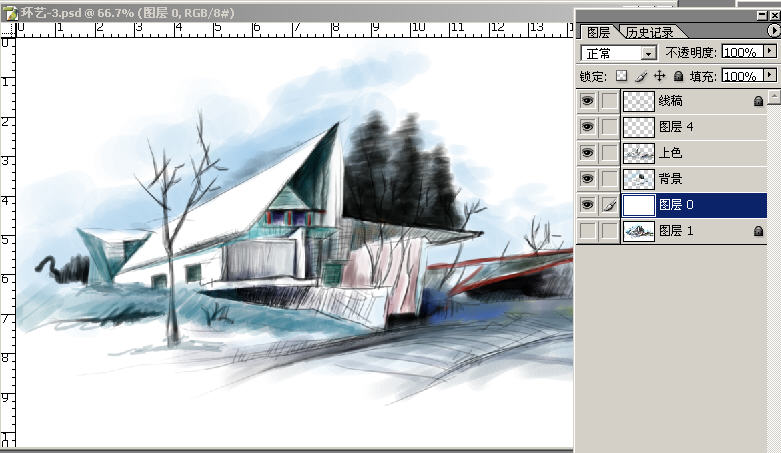The width and height of the screenshot is (781, 453).
Task: Toggle link box next to 线稿 layer
Action: point(609,101)
